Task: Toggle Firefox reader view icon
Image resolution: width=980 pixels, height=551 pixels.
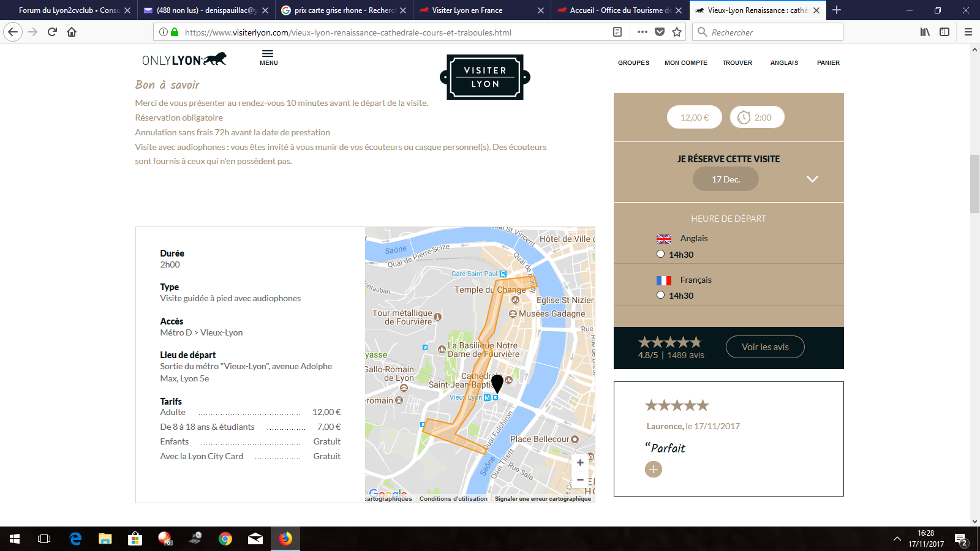Action: pyautogui.click(x=617, y=32)
